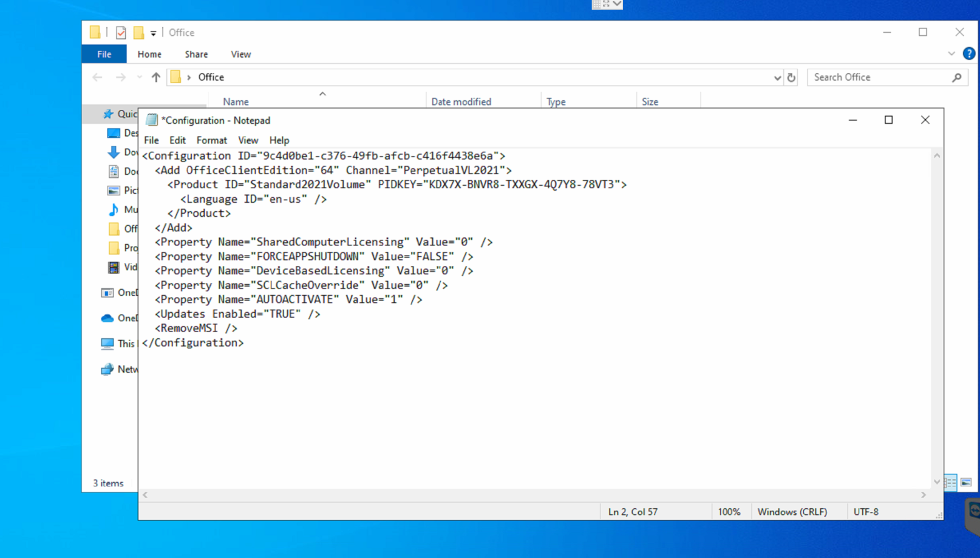
Task: Open the Notepad File menu
Action: [151, 140]
